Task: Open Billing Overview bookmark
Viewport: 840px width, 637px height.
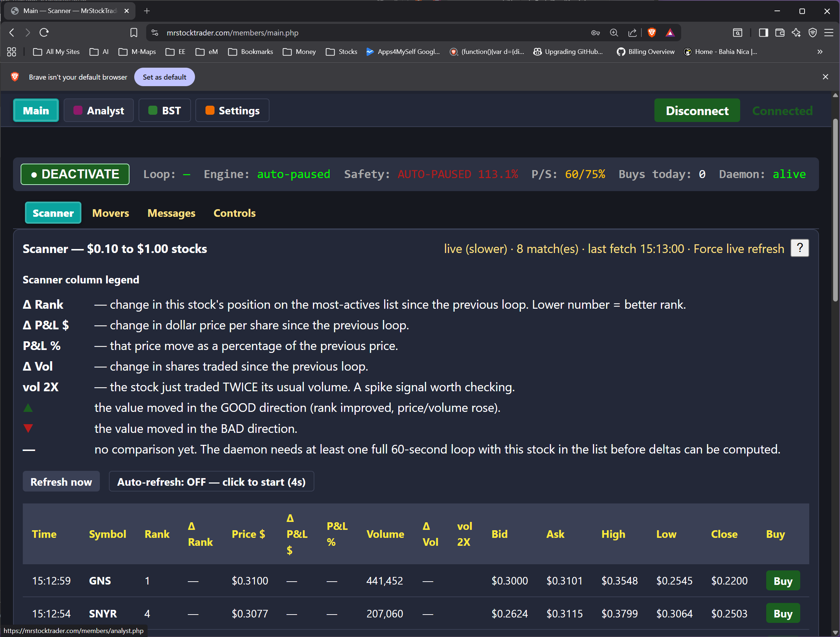Action: (646, 52)
